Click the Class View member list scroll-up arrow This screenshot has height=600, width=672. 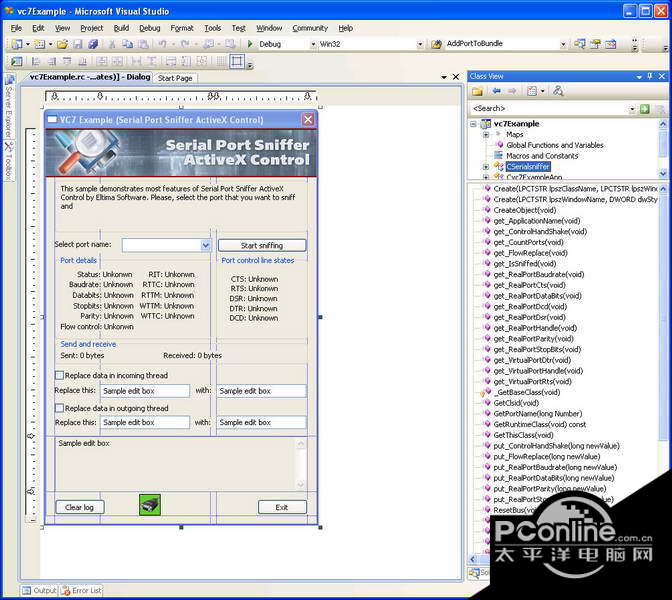click(x=663, y=189)
